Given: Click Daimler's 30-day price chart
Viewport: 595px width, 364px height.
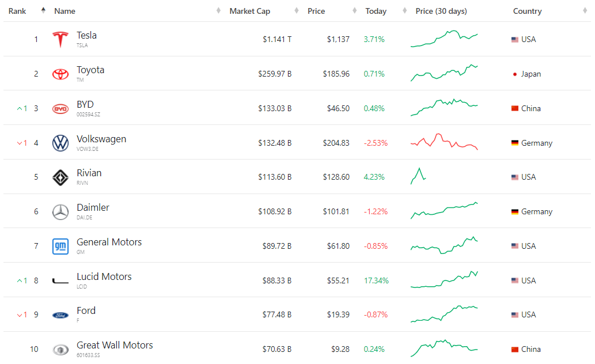Looking at the screenshot, I should point(444,211).
